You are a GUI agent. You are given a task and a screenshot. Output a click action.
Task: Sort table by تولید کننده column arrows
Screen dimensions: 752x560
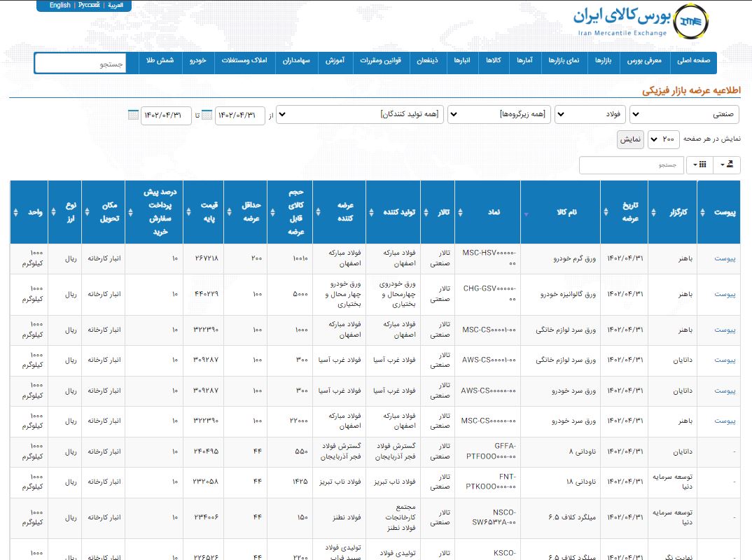pos(371,212)
